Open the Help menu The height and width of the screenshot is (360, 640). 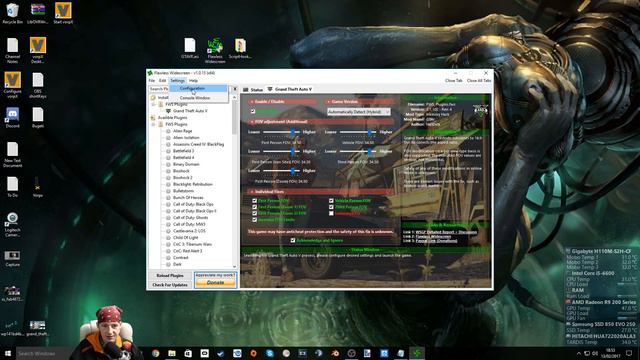(x=193, y=81)
